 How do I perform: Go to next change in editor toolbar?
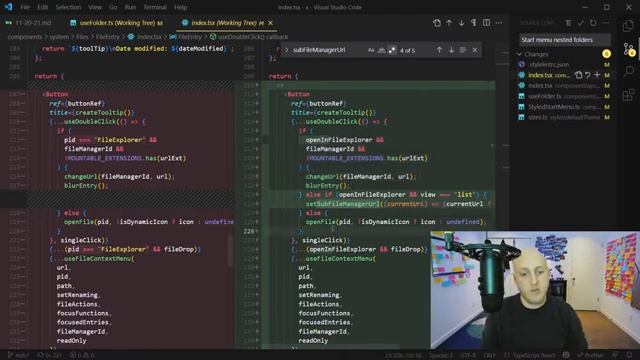coord(461,23)
